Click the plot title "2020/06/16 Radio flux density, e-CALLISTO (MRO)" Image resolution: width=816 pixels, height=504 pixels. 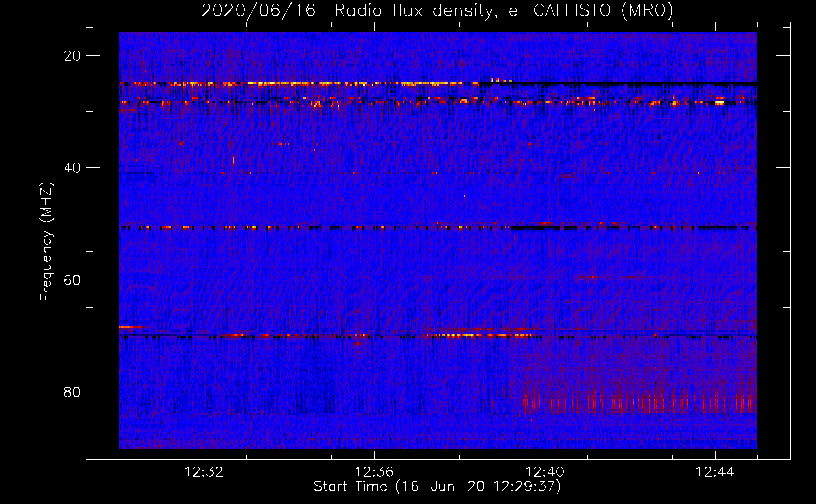coord(437,10)
